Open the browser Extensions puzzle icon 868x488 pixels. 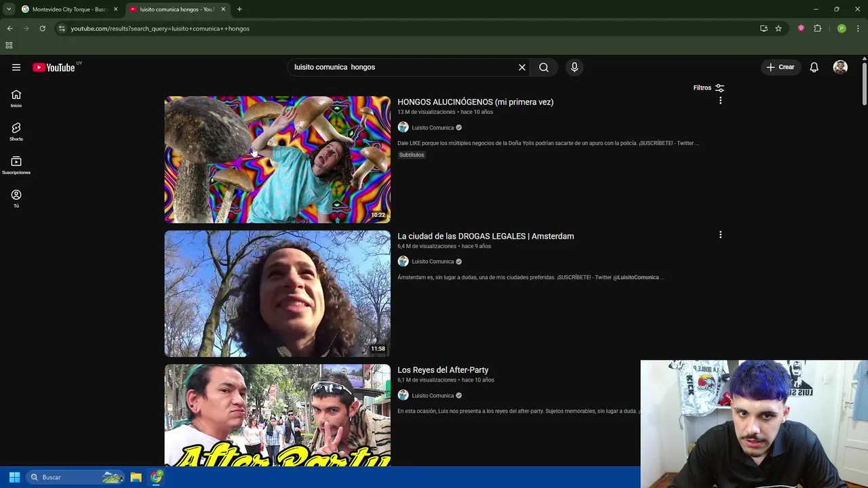click(x=817, y=28)
